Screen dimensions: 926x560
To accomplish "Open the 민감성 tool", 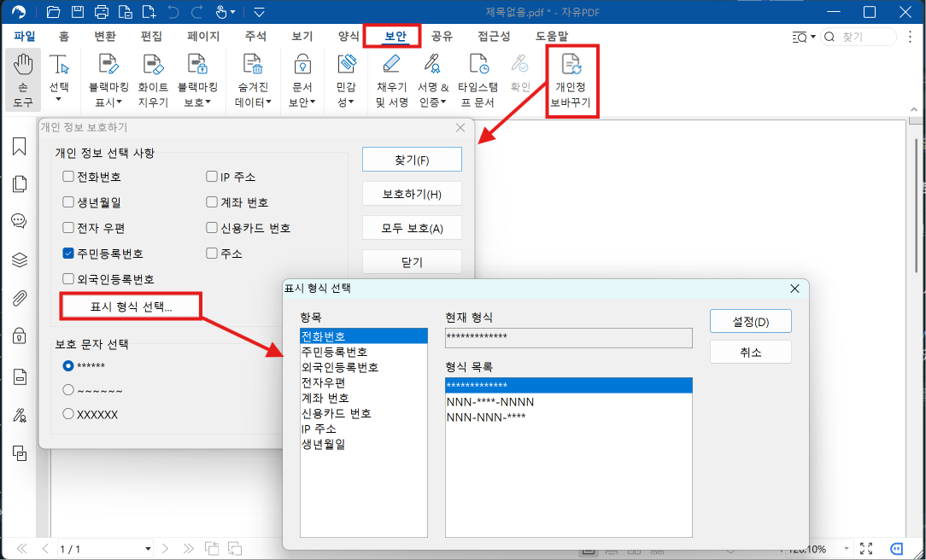I will [x=346, y=80].
